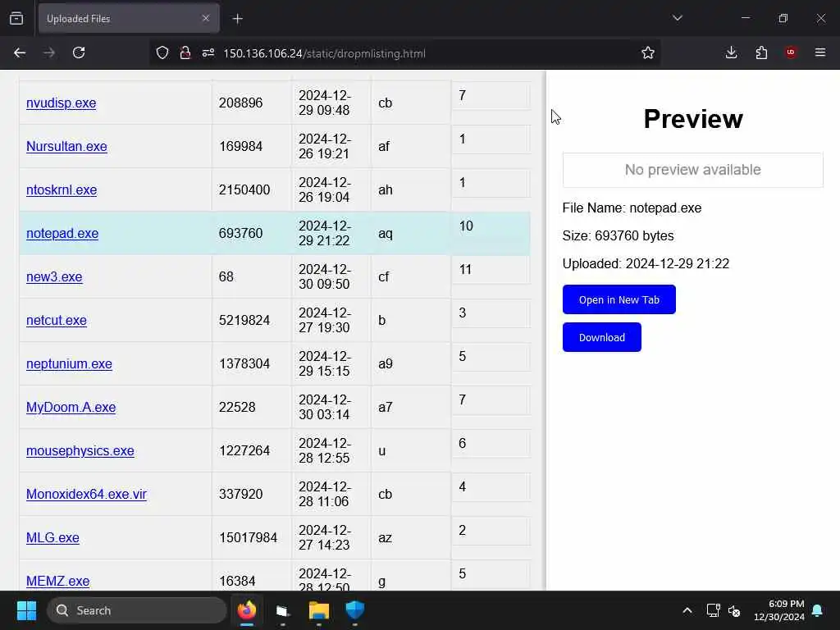The image size is (840, 630).
Task: Click date cell 2024-12-30 09:50
Action: [331, 276]
